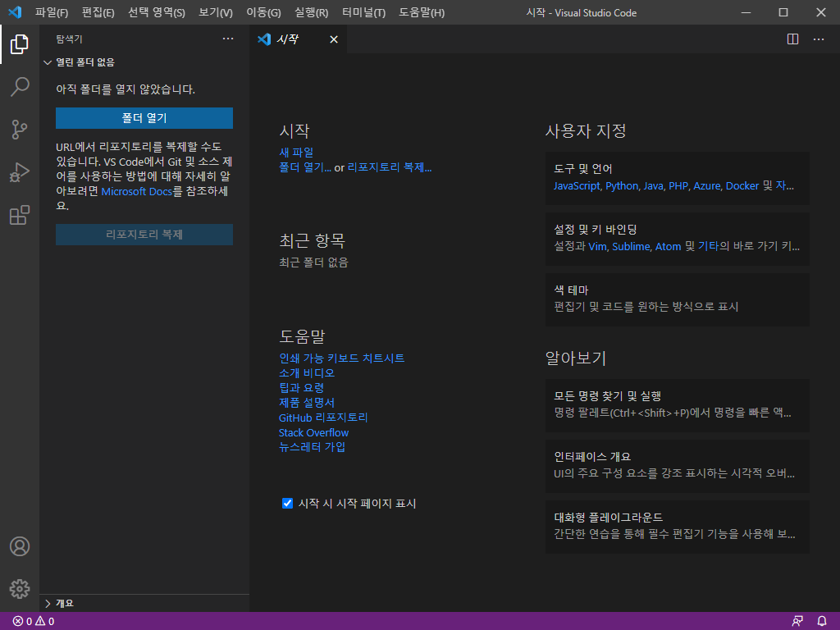
Task: Click the feedback icon in status bar
Action: (797, 622)
